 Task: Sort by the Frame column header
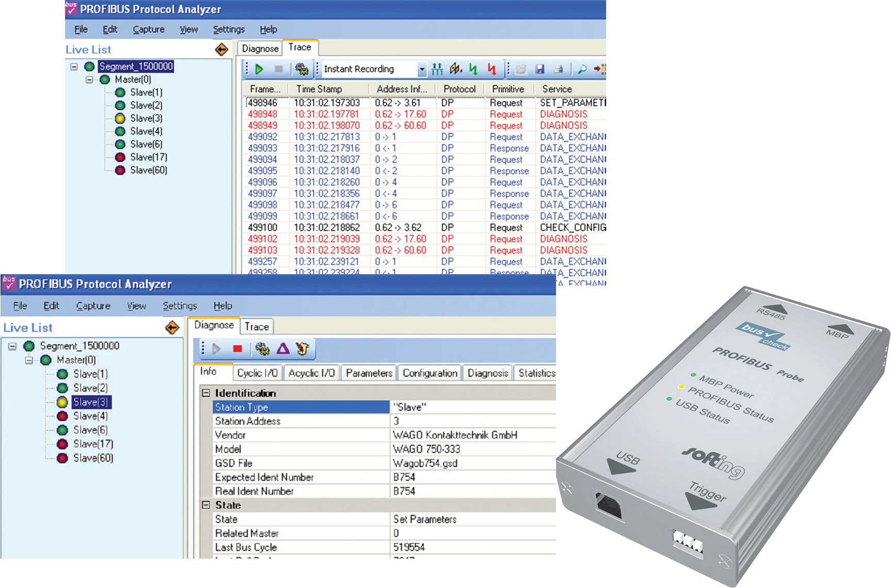(x=265, y=89)
